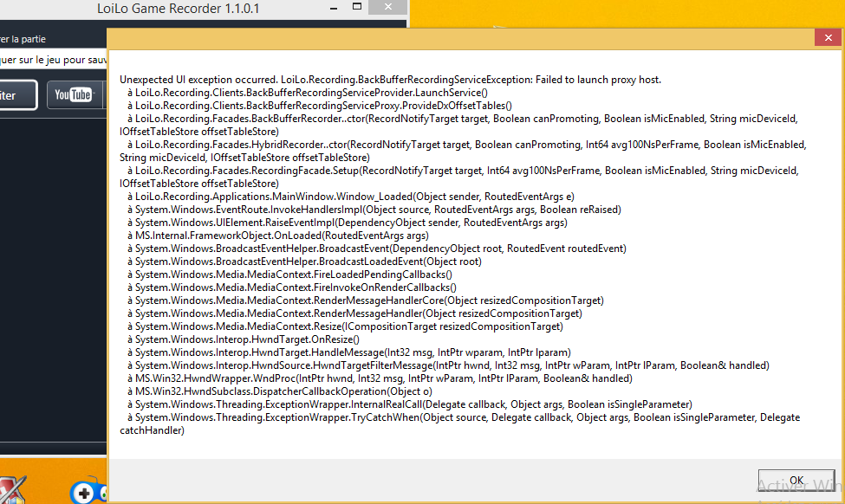Screen dimensions: 845x504
Task: Open the blue game controller desktop icon
Action: coord(88,490)
